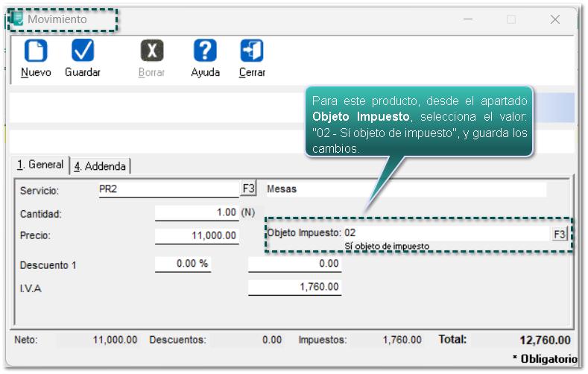Click the Nuevo document icon
This screenshot has width=588, height=374.
click(x=36, y=50)
